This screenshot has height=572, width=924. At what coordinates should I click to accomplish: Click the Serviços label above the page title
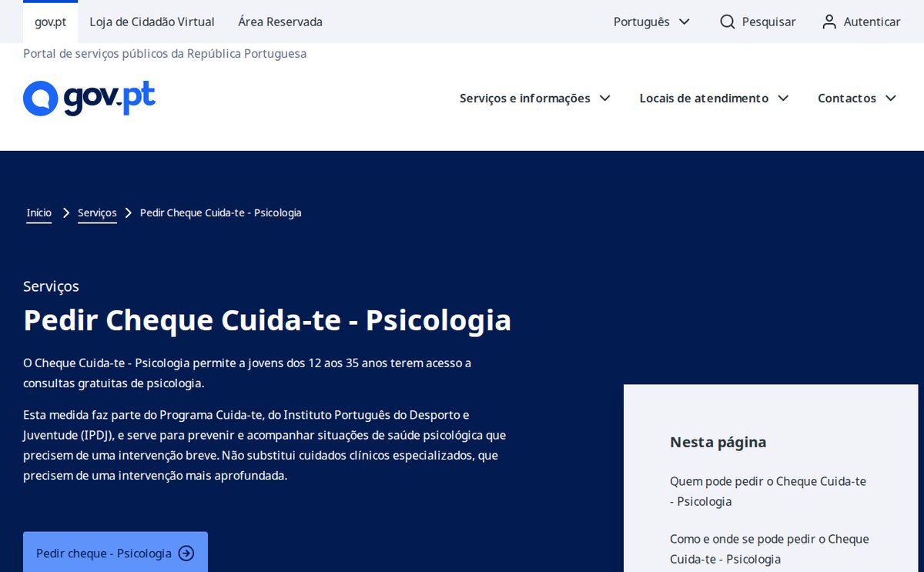click(x=51, y=286)
